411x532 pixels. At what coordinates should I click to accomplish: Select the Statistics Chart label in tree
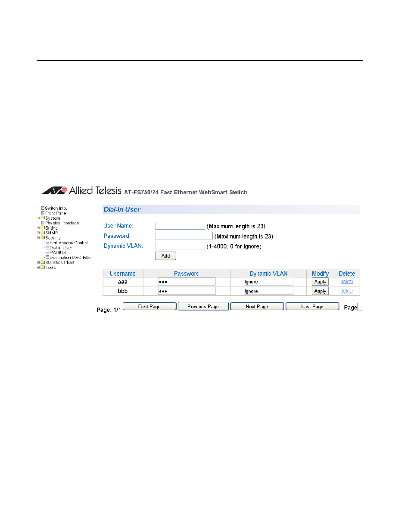60,263
